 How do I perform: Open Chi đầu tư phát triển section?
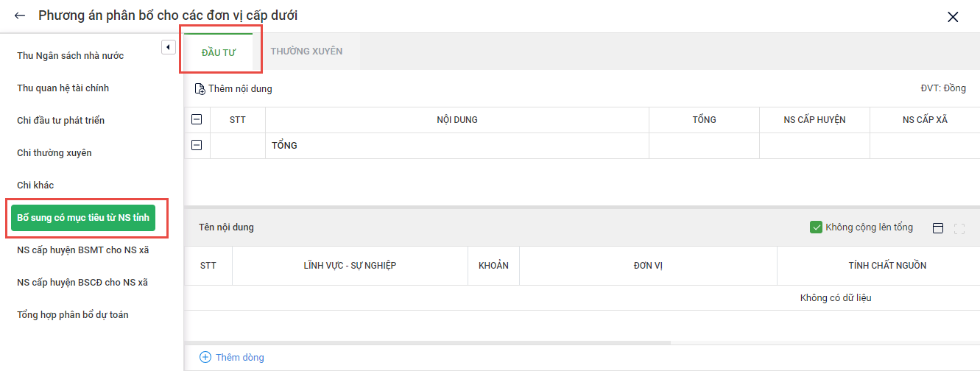point(61,121)
